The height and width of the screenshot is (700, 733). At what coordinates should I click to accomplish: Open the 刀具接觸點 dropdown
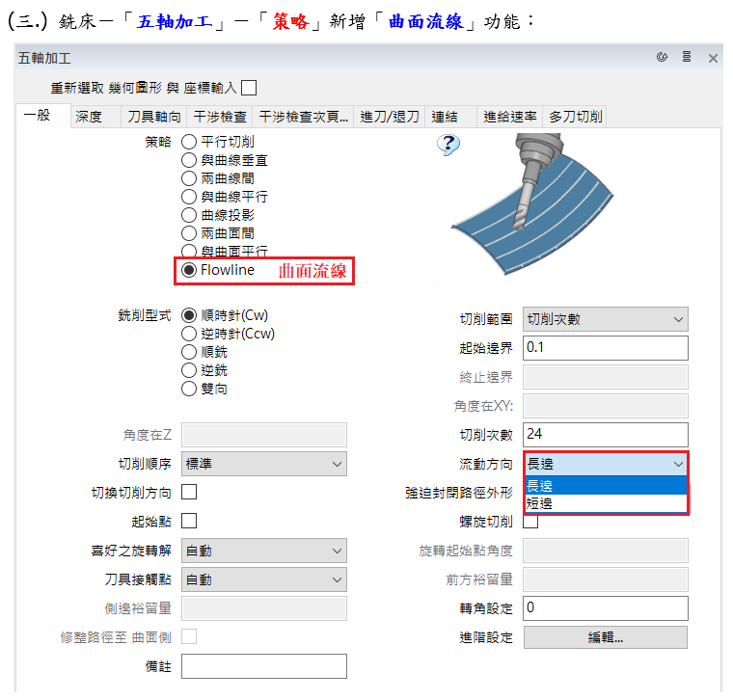pyautogui.click(x=263, y=579)
